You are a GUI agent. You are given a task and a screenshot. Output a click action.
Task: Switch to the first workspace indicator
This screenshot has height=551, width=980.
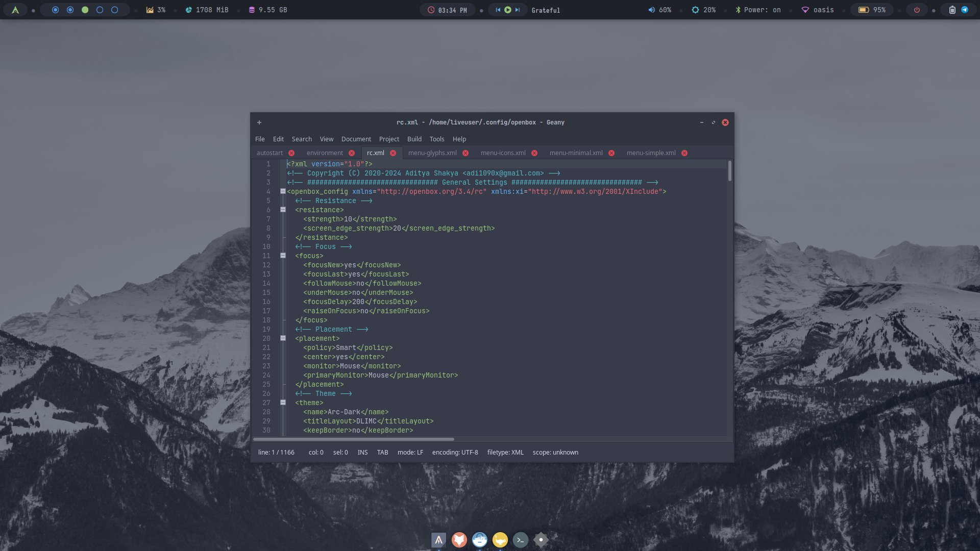coord(56,10)
